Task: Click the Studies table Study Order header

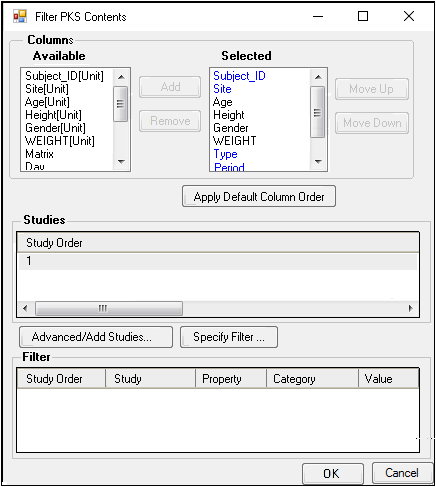Action: (218, 243)
